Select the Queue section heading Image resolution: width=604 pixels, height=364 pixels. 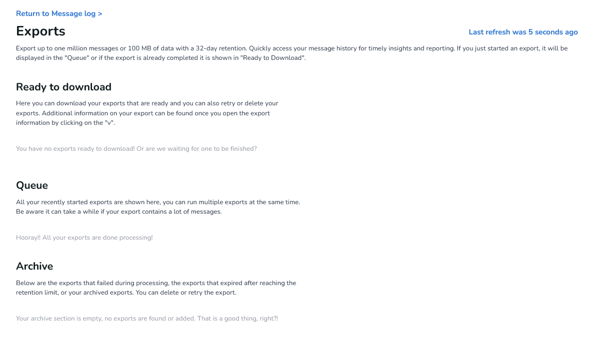click(x=32, y=185)
